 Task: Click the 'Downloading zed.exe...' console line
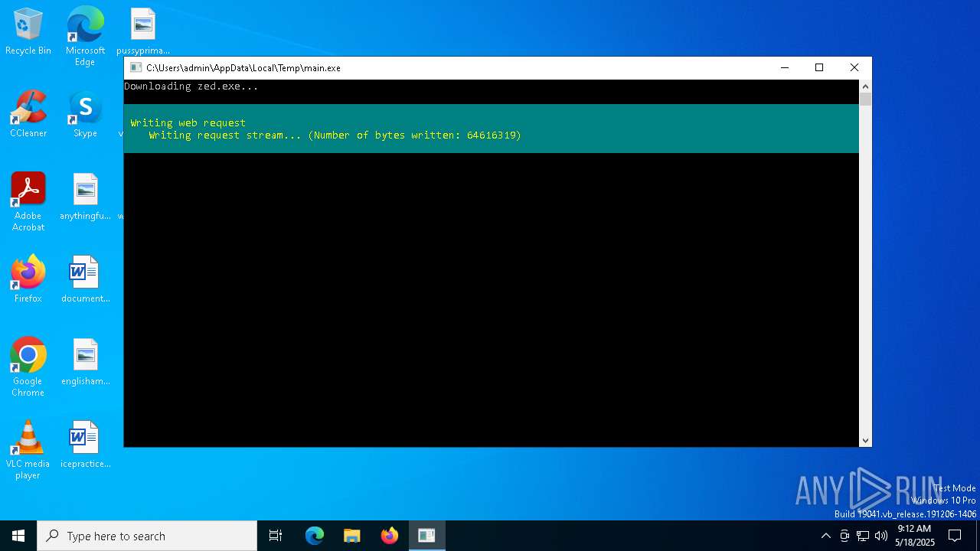(191, 86)
